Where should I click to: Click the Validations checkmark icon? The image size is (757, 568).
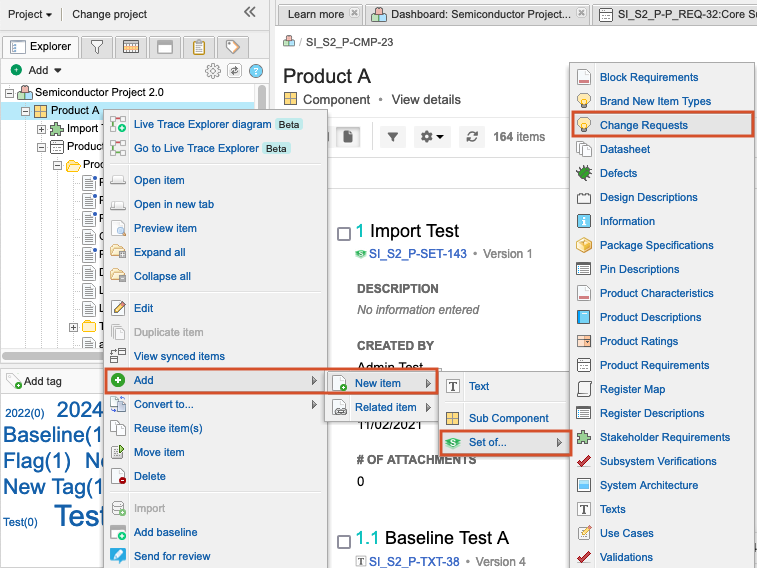tap(584, 557)
